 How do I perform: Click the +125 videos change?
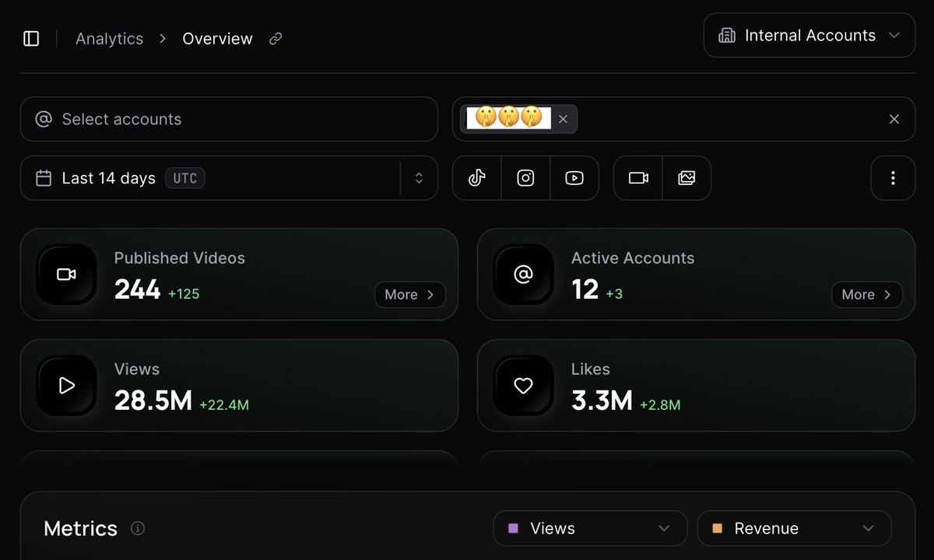tap(184, 294)
